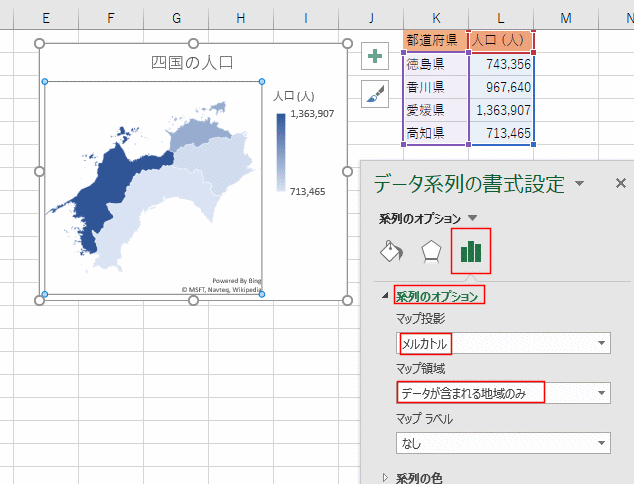This screenshot has height=484, width=634.
Task: Select the Effects pentagon icon
Action: pos(431,251)
